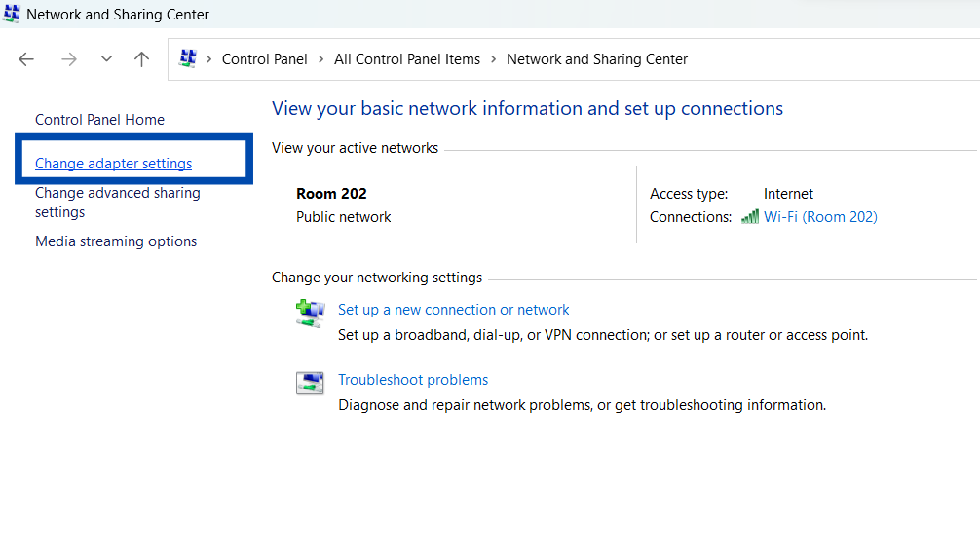The height and width of the screenshot is (556, 980).
Task: Click the Set up new connection icon
Action: pyautogui.click(x=310, y=314)
